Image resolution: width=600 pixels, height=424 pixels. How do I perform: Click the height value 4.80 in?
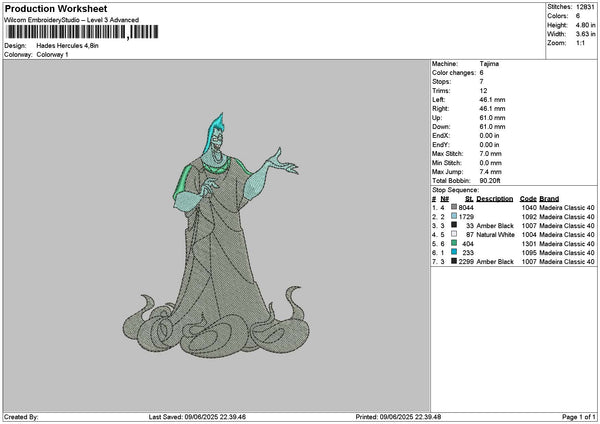[585, 25]
